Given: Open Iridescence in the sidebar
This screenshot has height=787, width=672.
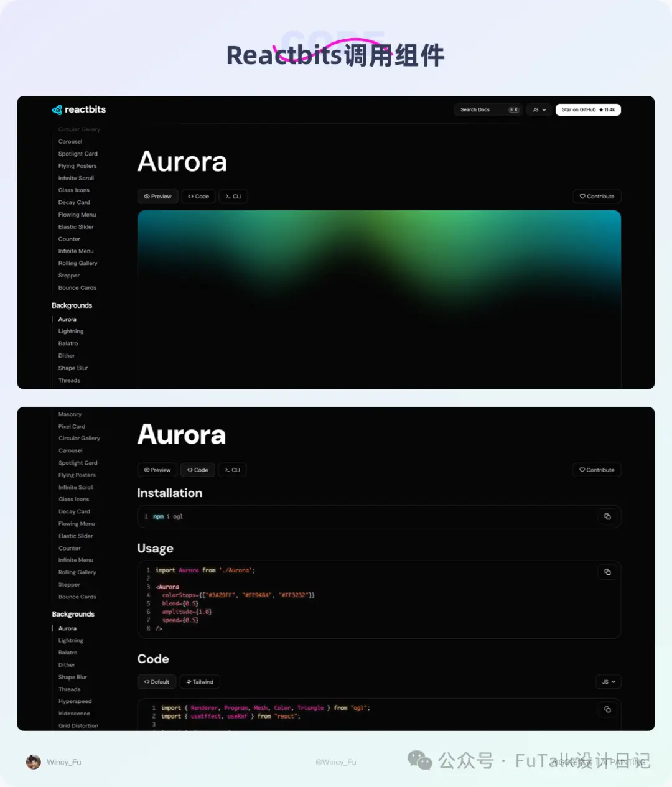Looking at the screenshot, I should (x=74, y=714).
